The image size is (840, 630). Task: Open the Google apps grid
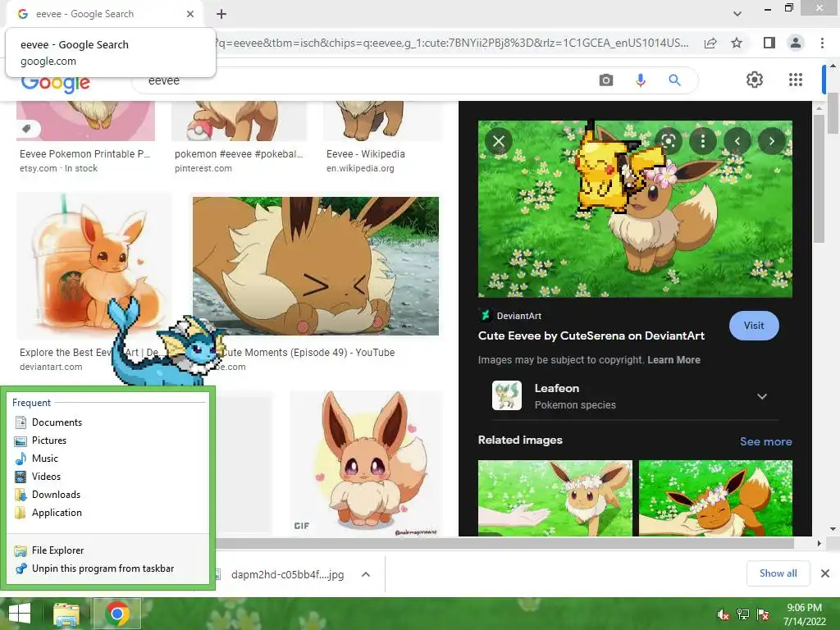(796, 80)
